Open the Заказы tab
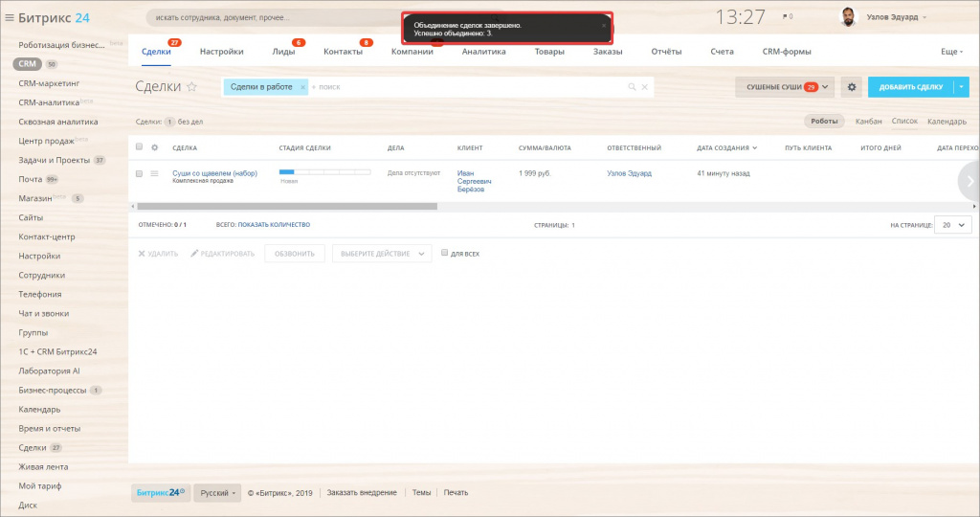 pos(608,52)
